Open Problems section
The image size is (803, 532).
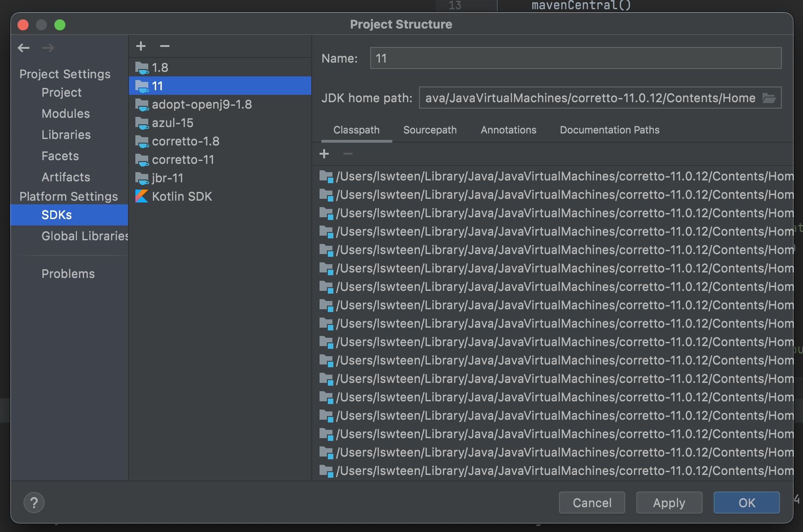(68, 274)
